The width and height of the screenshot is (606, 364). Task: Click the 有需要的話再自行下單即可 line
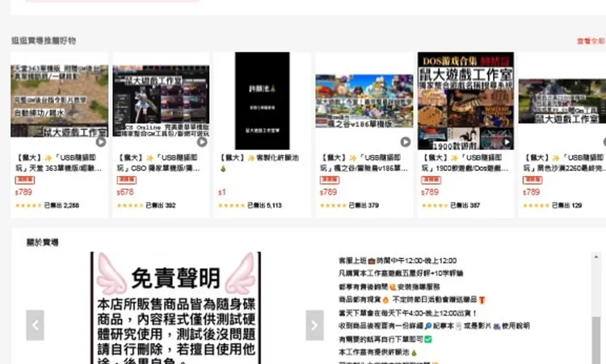click(x=385, y=339)
